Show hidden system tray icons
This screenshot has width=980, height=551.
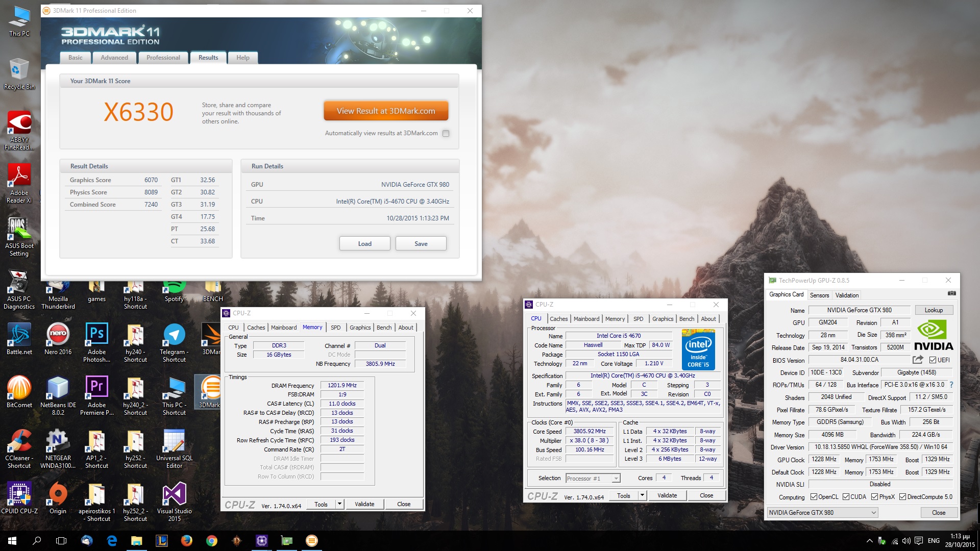pos(869,541)
